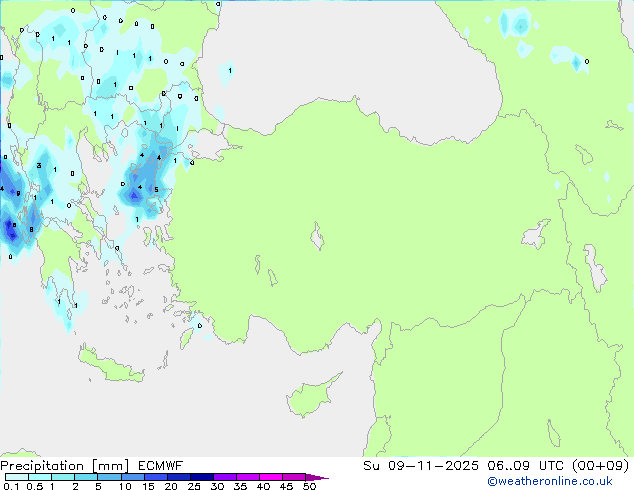The width and height of the screenshot is (634, 490).
Task: Select the 40–45 mm magenta legend swatch
Action: coord(271,477)
